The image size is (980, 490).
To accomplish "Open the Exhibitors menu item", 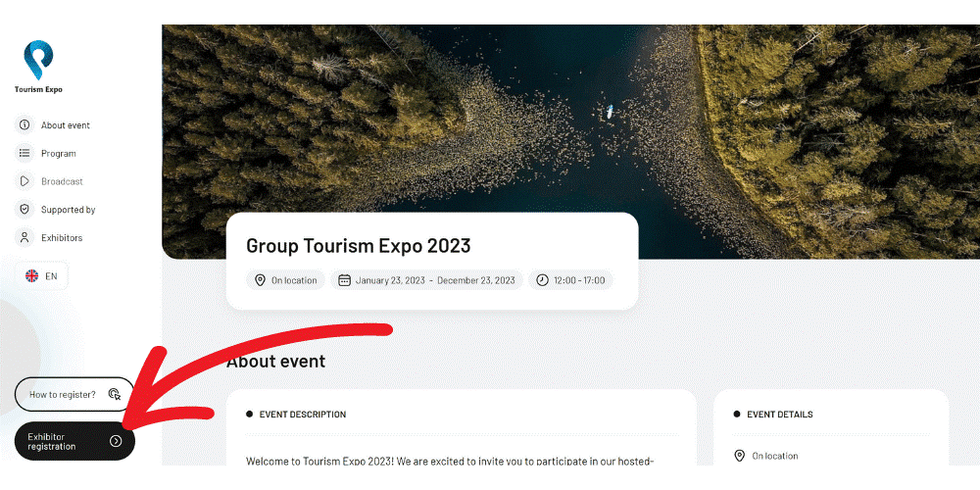I will tap(49, 237).
